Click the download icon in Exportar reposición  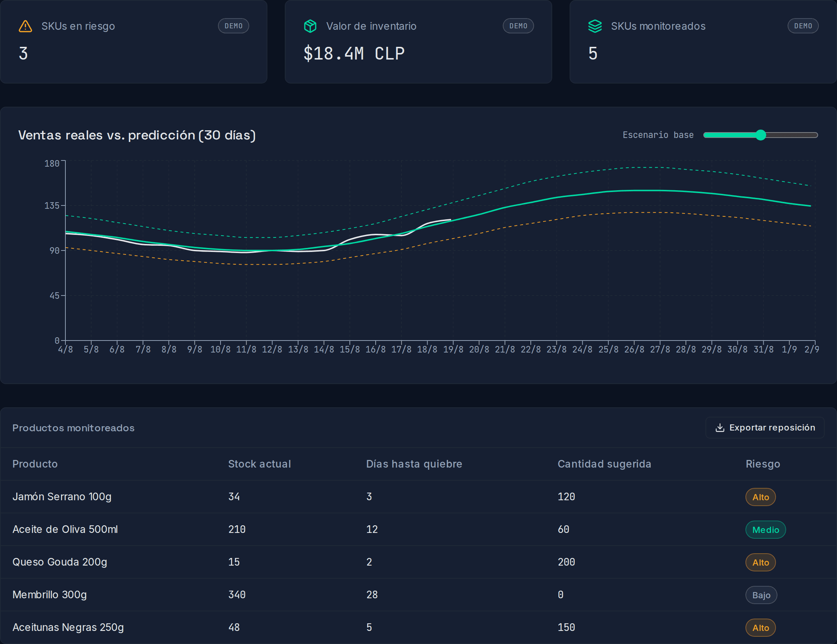pyautogui.click(x=720, y=428)
